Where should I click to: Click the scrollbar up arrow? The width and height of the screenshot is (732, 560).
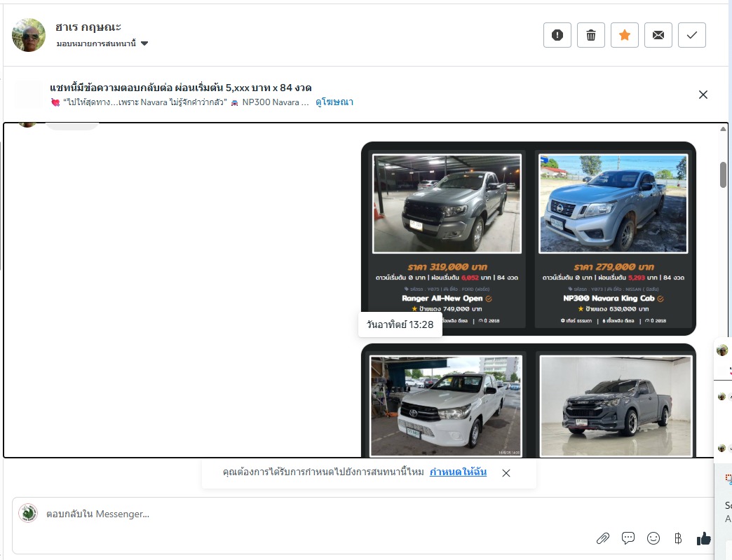click(723, 129)
